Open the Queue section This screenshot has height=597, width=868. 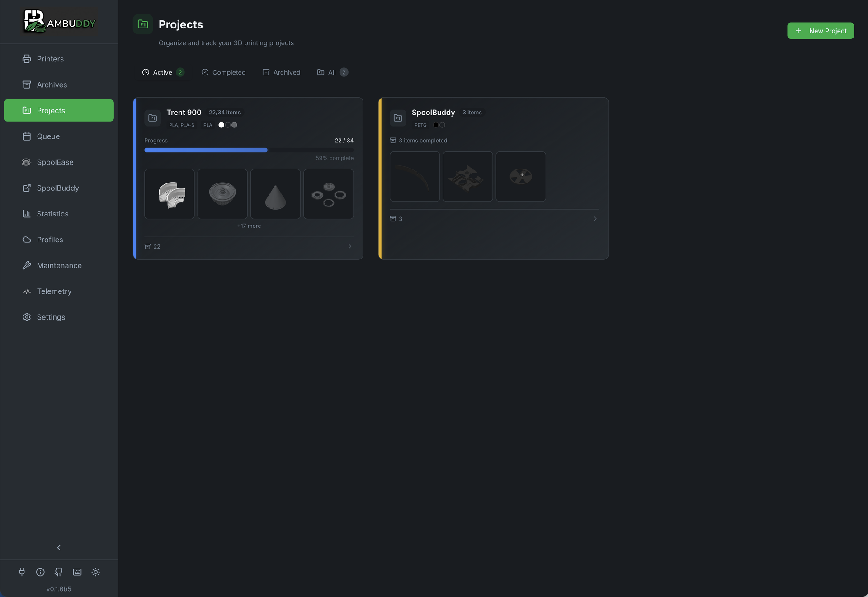pos(48,136)
